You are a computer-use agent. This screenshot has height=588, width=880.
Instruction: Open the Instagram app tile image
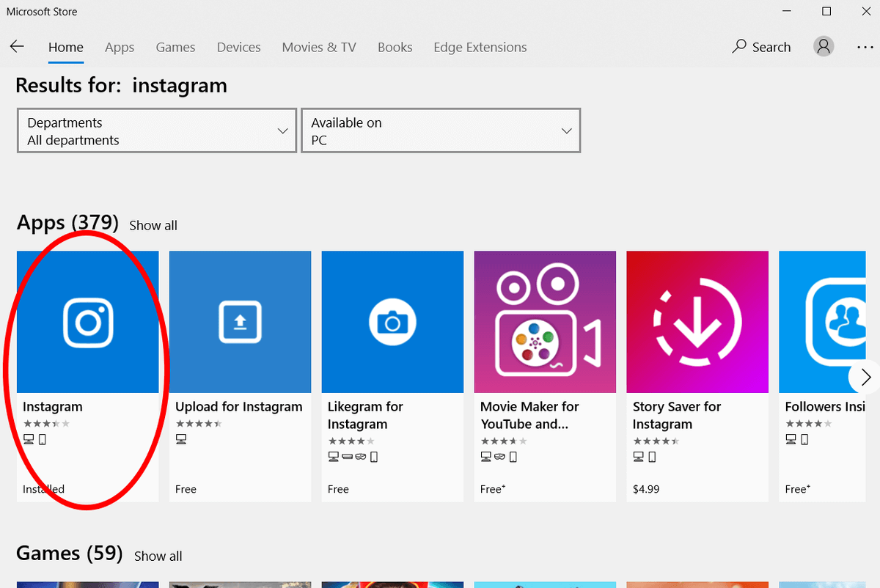click(x=88, y=322)
